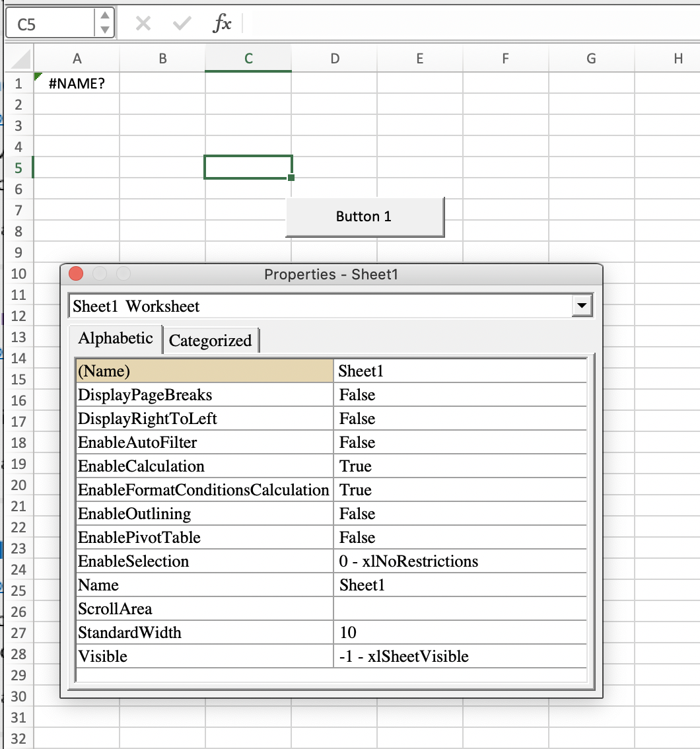Select the EnablePivotTable property
The height and width of the screenshot is (749, 700).
pyautogui.click(x=204, y=538)
